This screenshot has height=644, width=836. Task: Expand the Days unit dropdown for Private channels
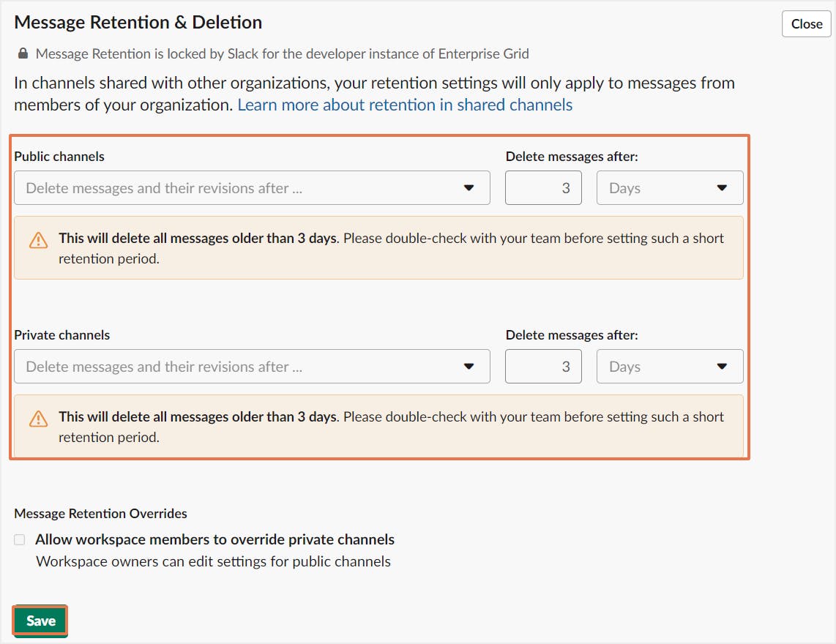click(x=670, y=367)
